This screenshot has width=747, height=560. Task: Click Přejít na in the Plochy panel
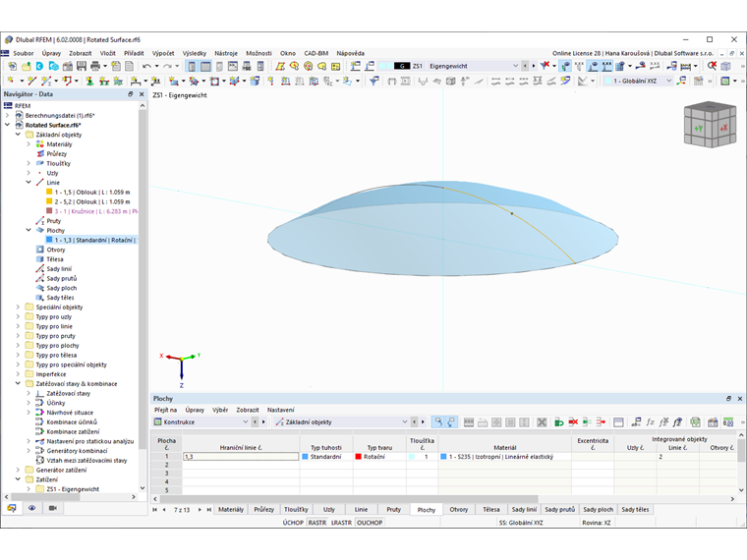point(165,410)
